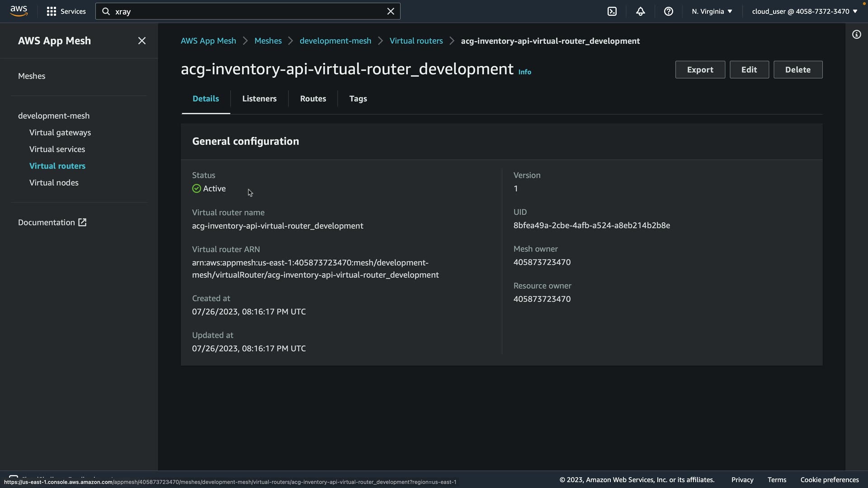Image resolution: width=868 pixels, height=488 pixels.
Task: Open the AWS home logo
Action: point(19,11)
